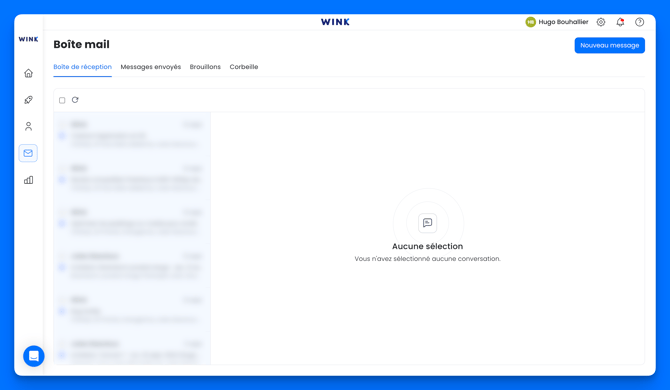Click Hugo Bouhallier user avatar

point(530,22)
